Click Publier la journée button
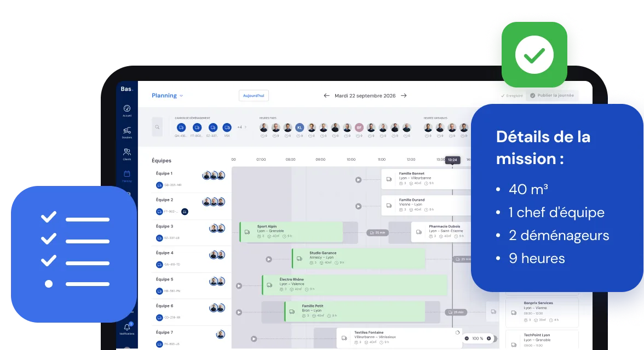 click(x=551, y=95)
